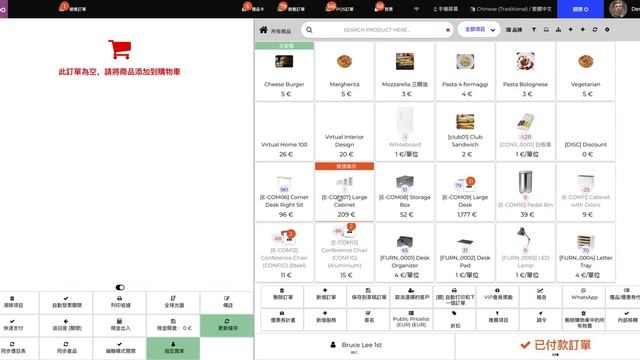Open the 全部項目 category dropdown
The height and width of the screenshot is (360, 640).
[x=479, y=29]
